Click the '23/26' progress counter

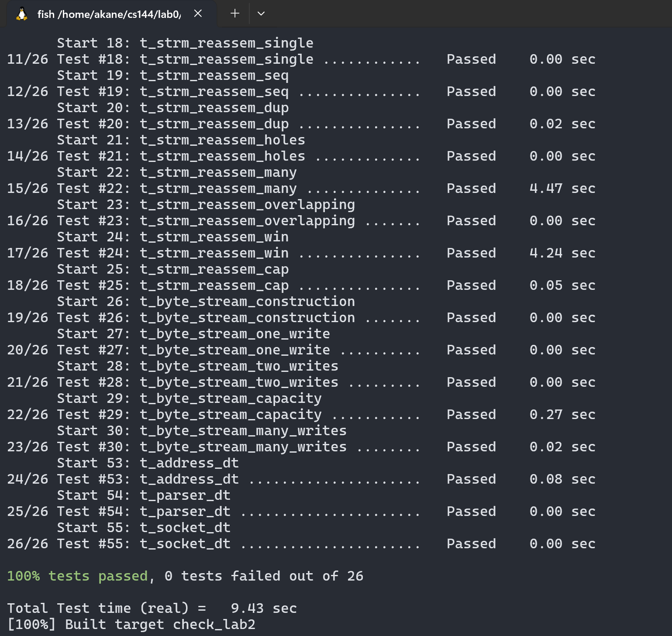28,447
